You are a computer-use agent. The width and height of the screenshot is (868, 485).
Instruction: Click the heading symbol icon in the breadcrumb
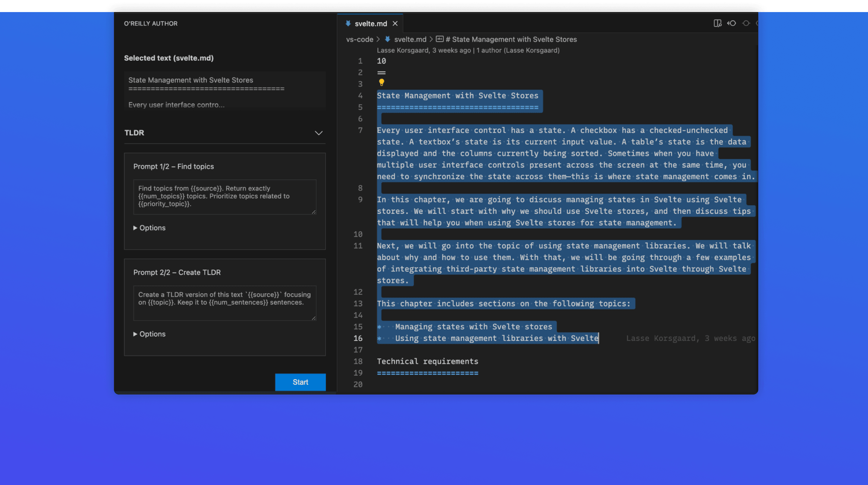point(439,39)
